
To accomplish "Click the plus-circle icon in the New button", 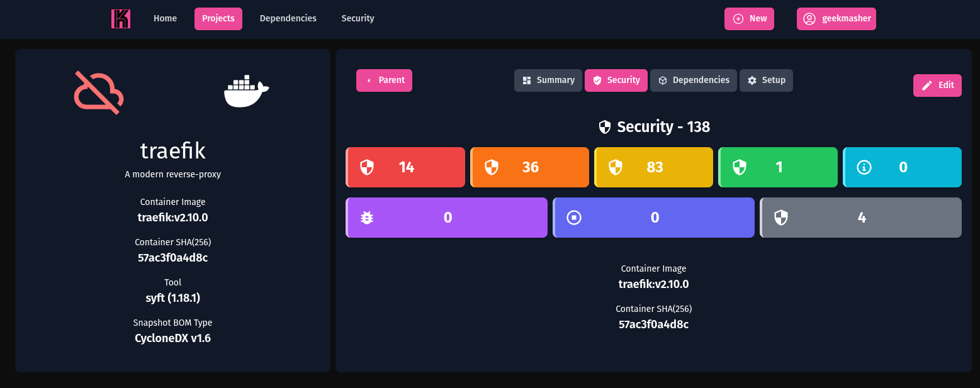I will tap(737, 19).
